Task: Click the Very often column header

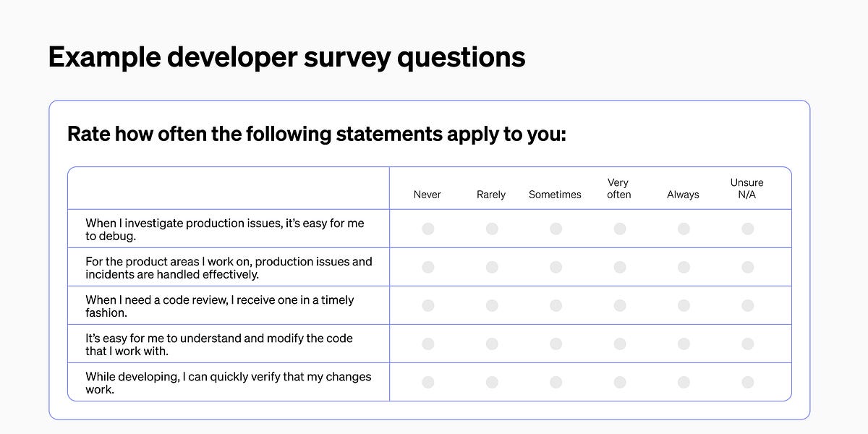Action: (618, 189)
